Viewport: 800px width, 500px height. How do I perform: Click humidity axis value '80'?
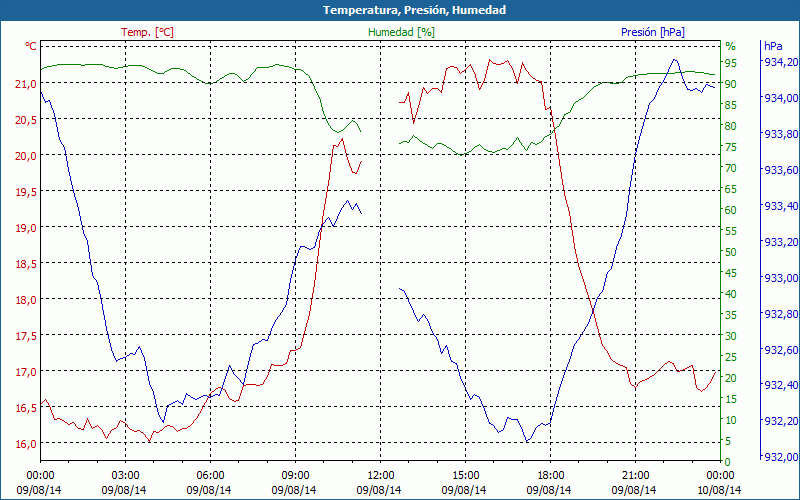731,126
